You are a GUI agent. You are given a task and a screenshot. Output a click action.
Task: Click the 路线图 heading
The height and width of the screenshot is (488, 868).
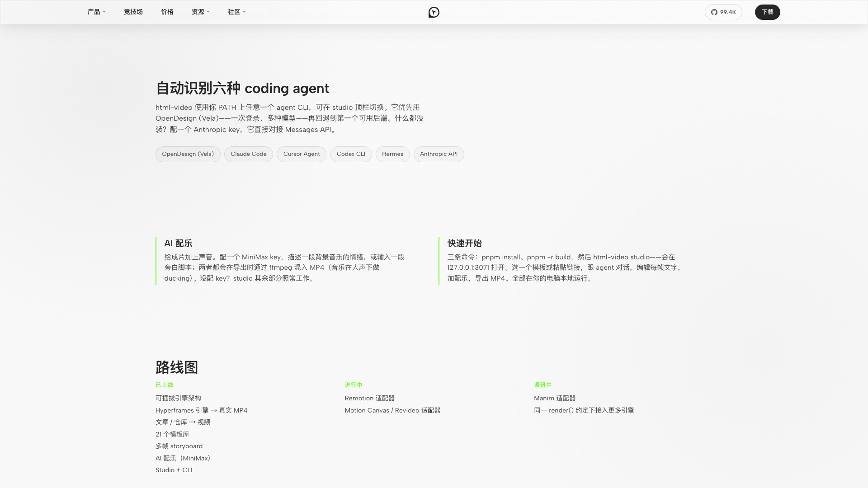tap(177, 367)
